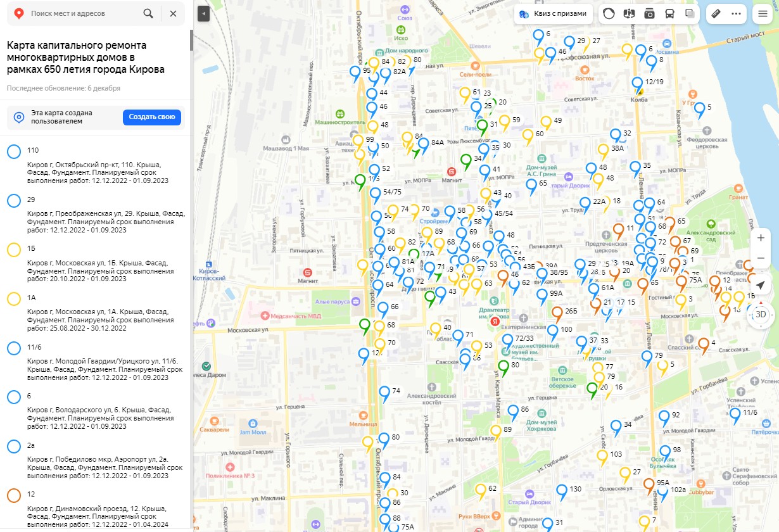Select the ruler distance measurement tool

click(x=716, y=14)
